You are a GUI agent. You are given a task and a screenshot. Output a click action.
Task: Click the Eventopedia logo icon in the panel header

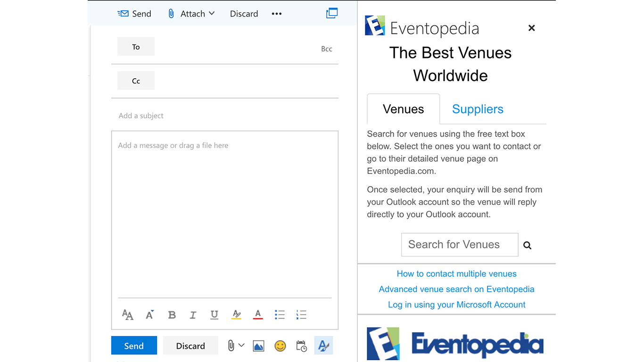click(x=375, y=25)
